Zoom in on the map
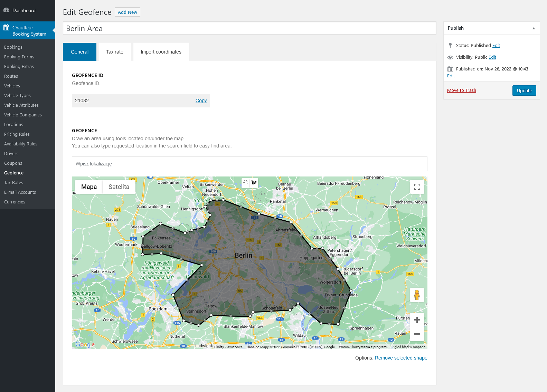The height and width of the screenshot is (392, 547). coord(417,320)
